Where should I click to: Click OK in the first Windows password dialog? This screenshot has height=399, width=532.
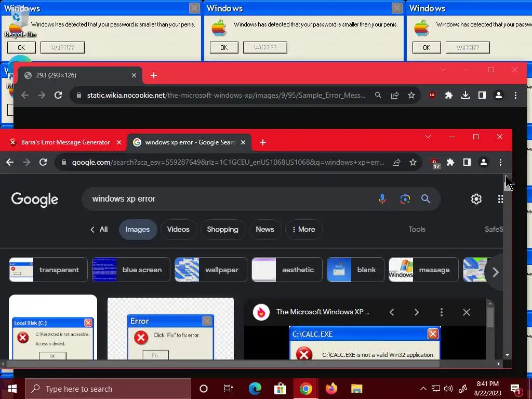21,47
